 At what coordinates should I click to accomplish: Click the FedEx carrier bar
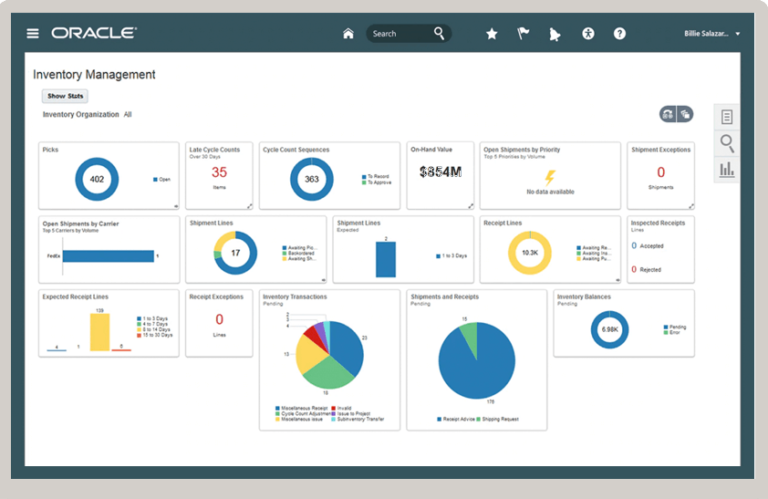tap(108, 256)
